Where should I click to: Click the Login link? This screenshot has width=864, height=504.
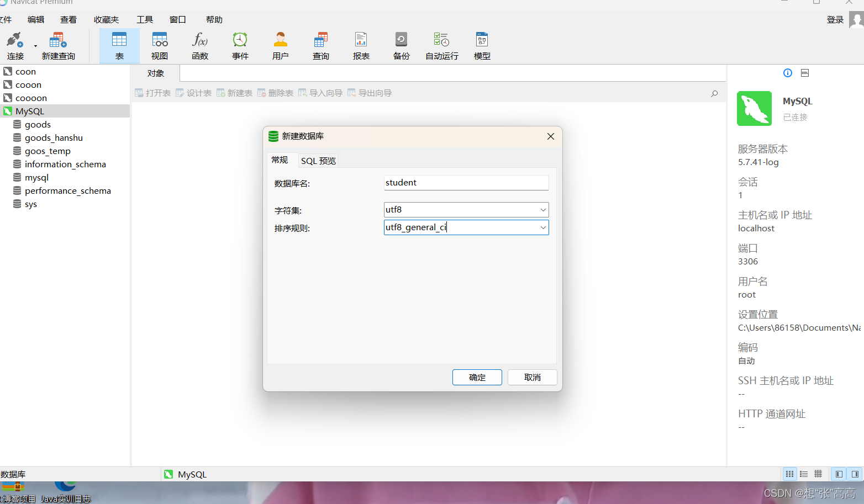(835, 20)
